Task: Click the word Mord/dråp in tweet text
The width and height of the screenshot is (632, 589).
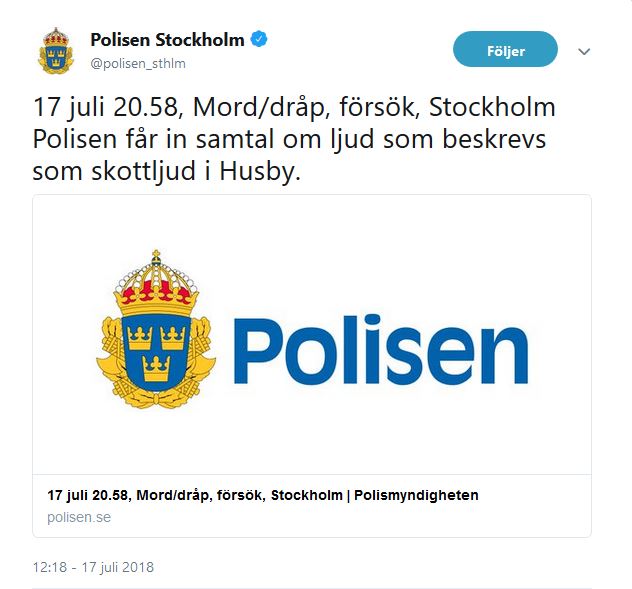Action: (x=259, y=108)
